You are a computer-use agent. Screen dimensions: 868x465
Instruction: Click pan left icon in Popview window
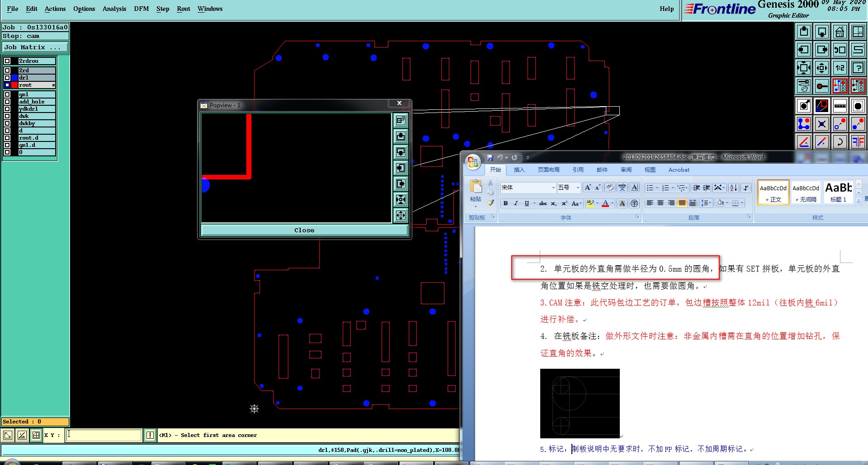tap(401, 168)
